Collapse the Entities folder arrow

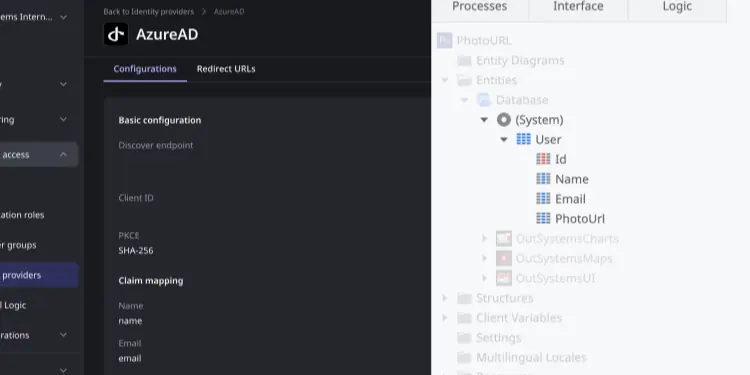coord(445,80)
